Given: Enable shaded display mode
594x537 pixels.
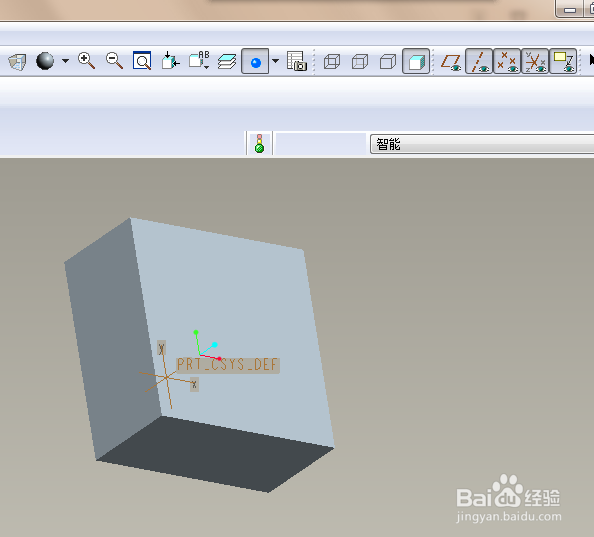Looking at the screenshot, I should pyautogui.click(x=416, y=61).
